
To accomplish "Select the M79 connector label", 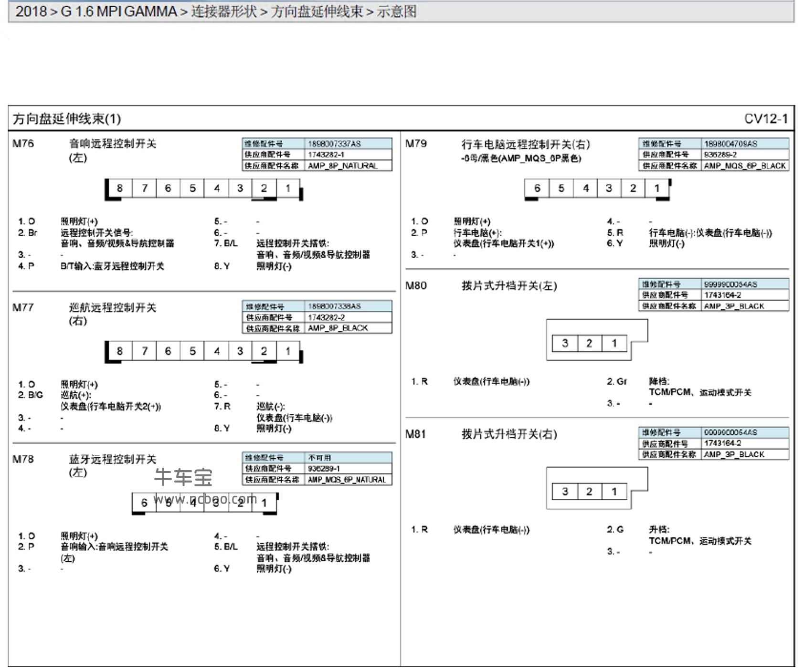I will tap(416, 144).
